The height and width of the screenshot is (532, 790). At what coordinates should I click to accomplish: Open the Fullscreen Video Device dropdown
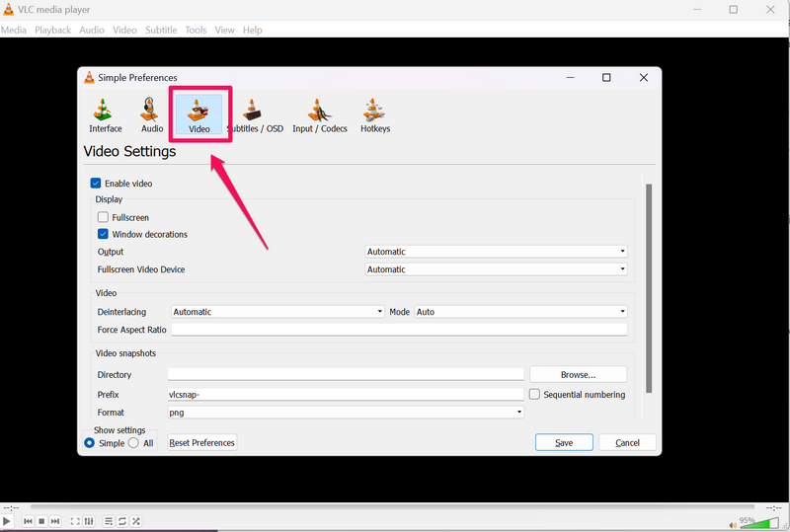click(496, 269)
